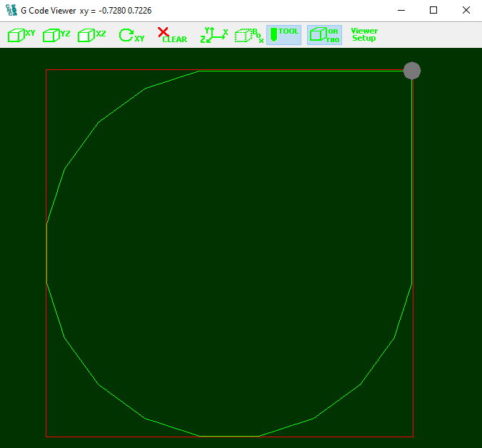The width and height of the screenshot is (482, 448).
Task: Toggle the ORTHO projection button
Action: coord(324,35)
